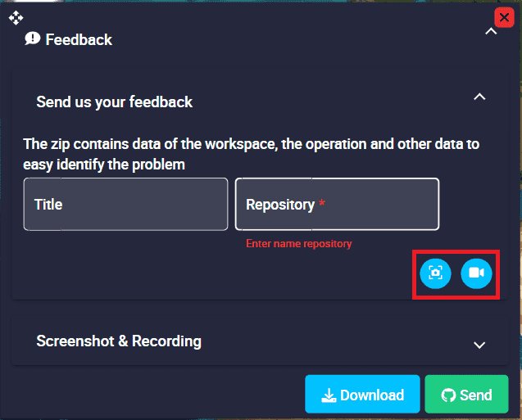Screen dimensions: 522x420
Task: Collapse the Send us your feedback section chevron
Action: point(479,97)
